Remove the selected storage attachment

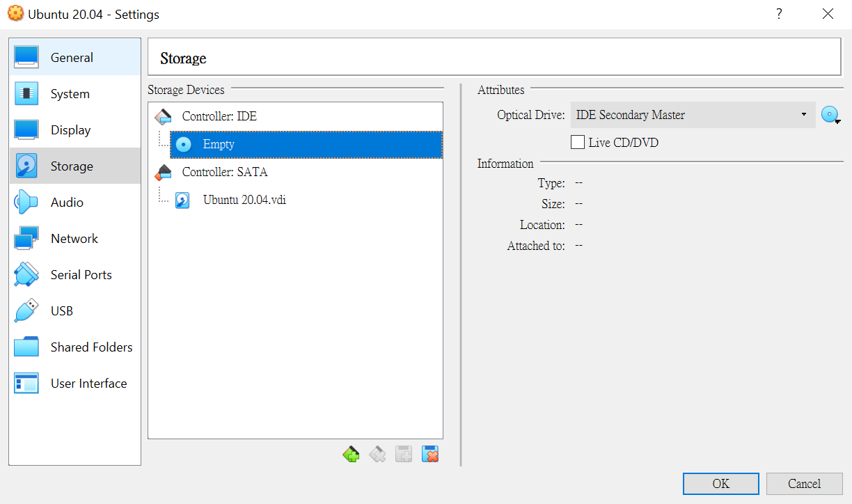point(430,455)
